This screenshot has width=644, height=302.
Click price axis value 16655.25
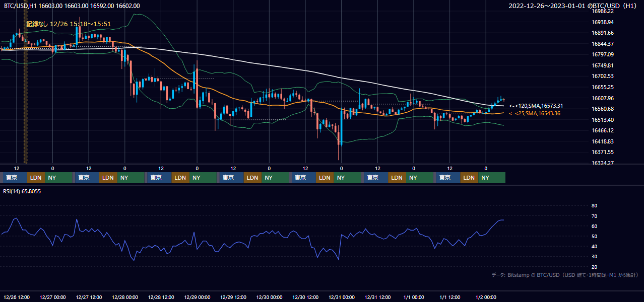[x=602, y=87]
